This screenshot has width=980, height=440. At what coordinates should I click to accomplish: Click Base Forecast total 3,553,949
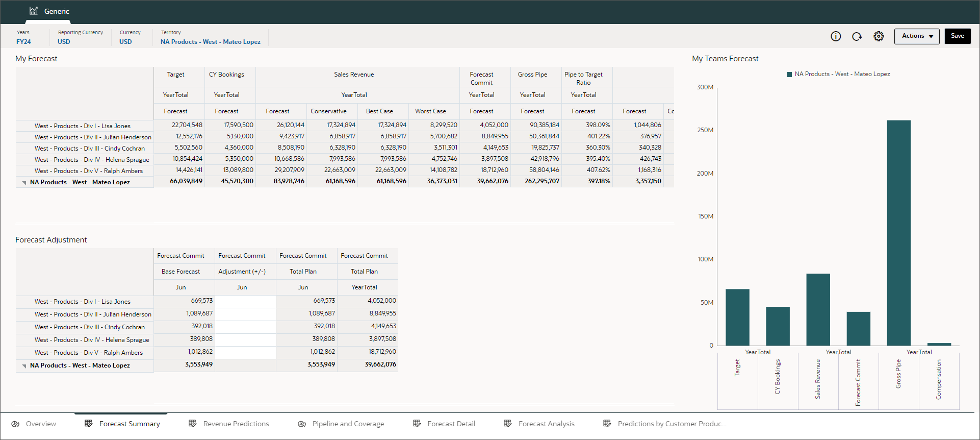(199, 364)
